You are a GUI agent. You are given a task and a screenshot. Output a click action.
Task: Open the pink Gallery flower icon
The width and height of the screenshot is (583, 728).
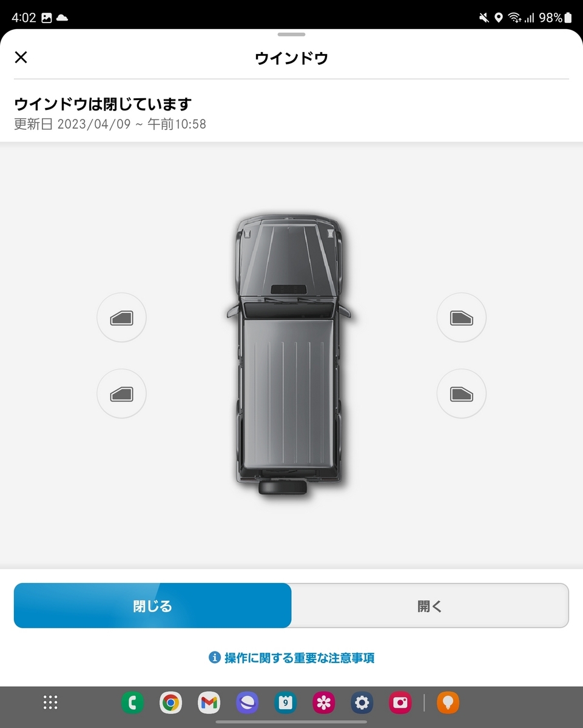coord(324,703)
